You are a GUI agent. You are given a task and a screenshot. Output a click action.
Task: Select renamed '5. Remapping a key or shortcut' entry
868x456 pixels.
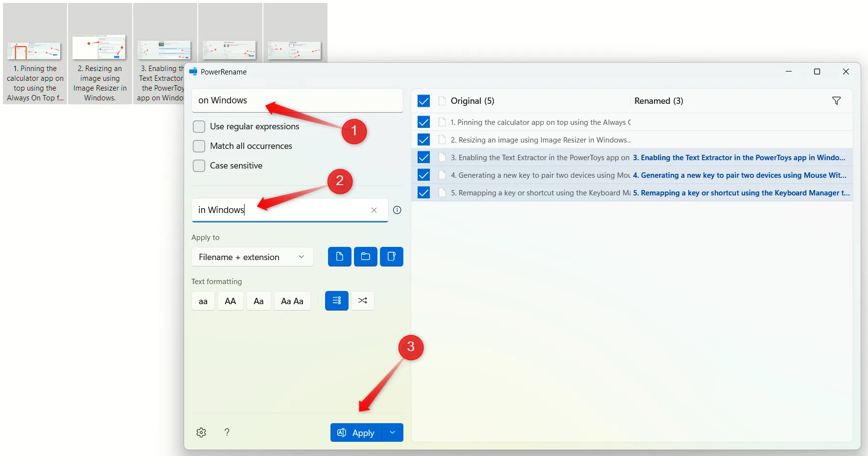click(x=741, y=193)
